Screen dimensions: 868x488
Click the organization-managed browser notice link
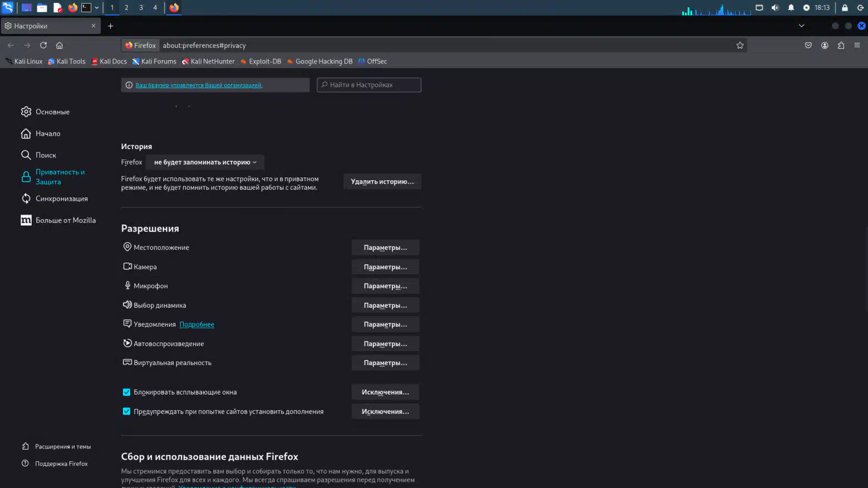click(199, 85)
